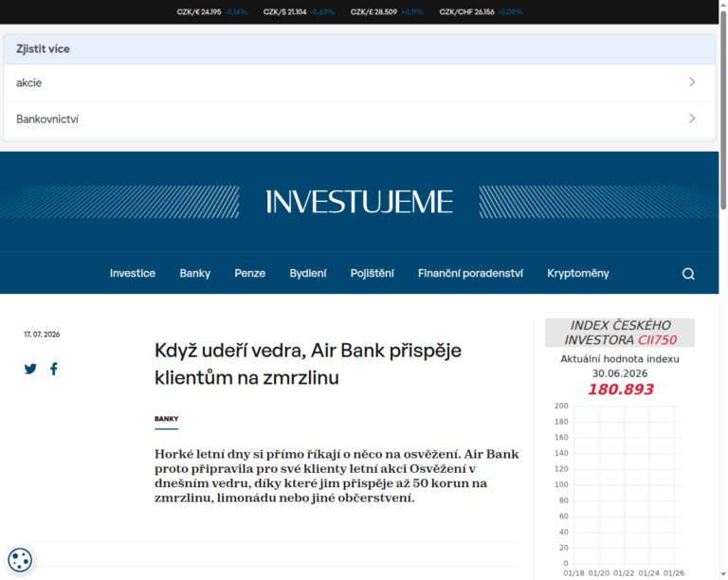Viewport: 728px width, 580px height.
Task: Go to Investice menu section
Action: (133, 273)
